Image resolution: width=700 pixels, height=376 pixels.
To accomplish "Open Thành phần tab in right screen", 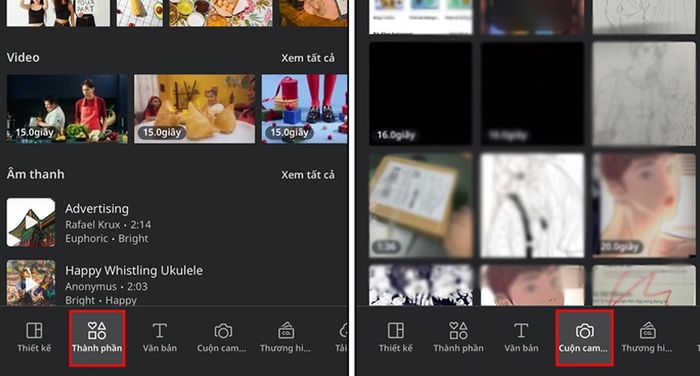I will (458, 338).
